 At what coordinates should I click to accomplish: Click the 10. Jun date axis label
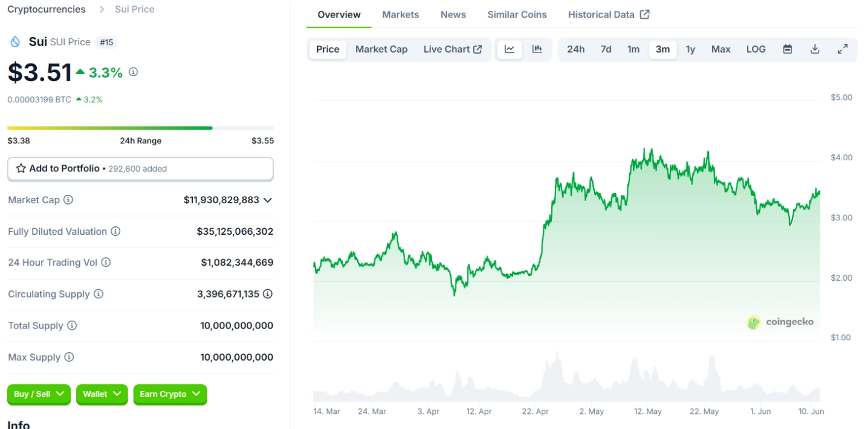pyautogui.click(x=811, y=411)
